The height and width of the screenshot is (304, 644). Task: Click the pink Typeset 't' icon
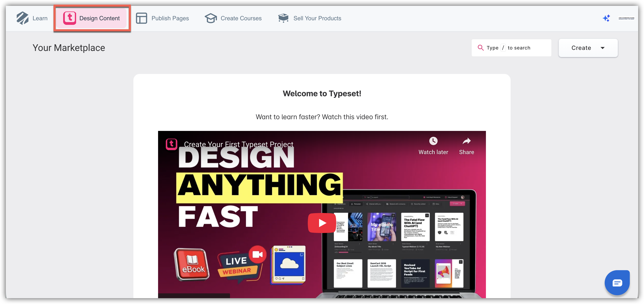click(69, 18)
